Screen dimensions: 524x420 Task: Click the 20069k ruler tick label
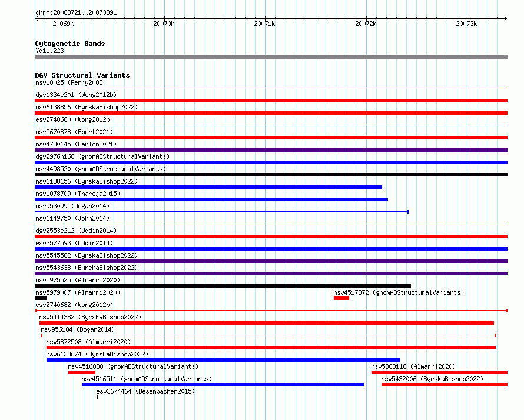[x=63, y=24]
